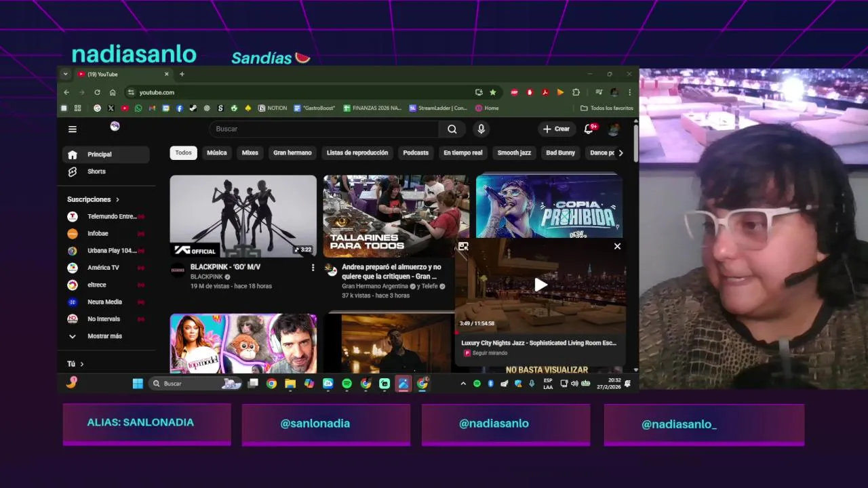Open Spotify from the taskbar
868x488 pixels.
[x=347, y=384]
